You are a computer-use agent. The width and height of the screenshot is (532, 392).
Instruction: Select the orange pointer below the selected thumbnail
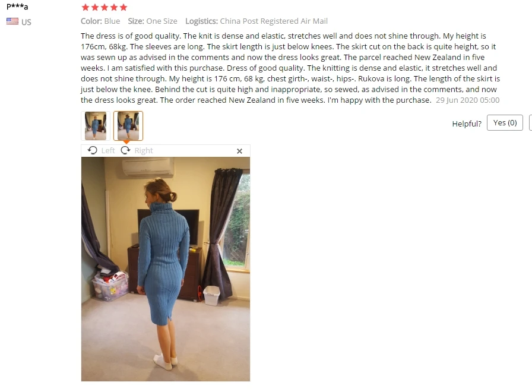tap(126, 142)
